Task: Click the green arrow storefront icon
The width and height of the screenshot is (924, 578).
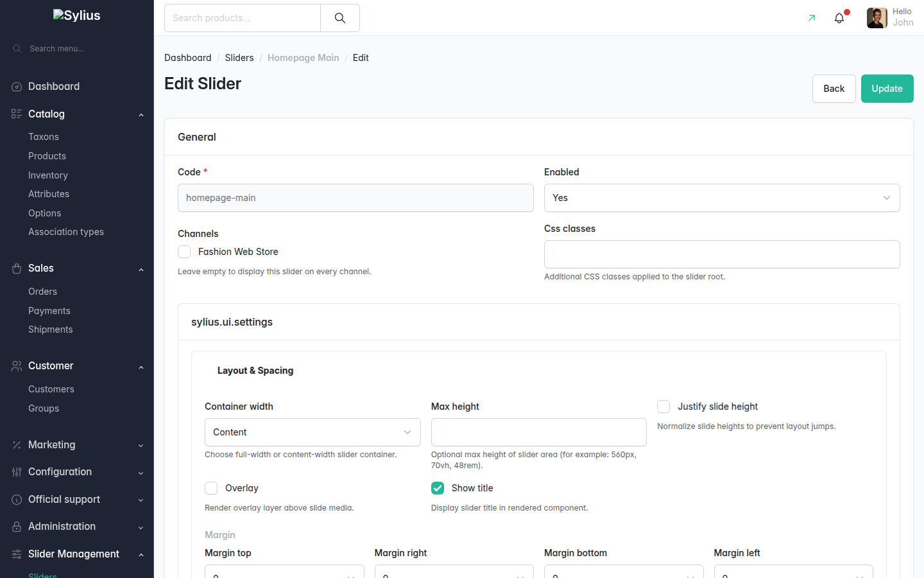Action: 812,18
